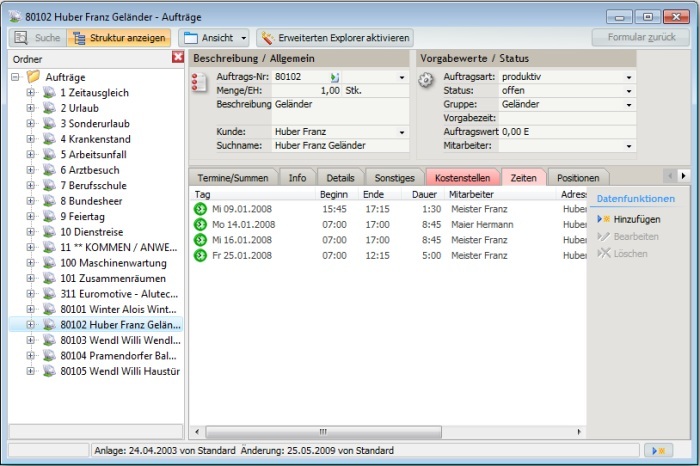Screen dimensions: 700x466
Task: Toggle Struktur anzeigen structure view
Action: 119,38
